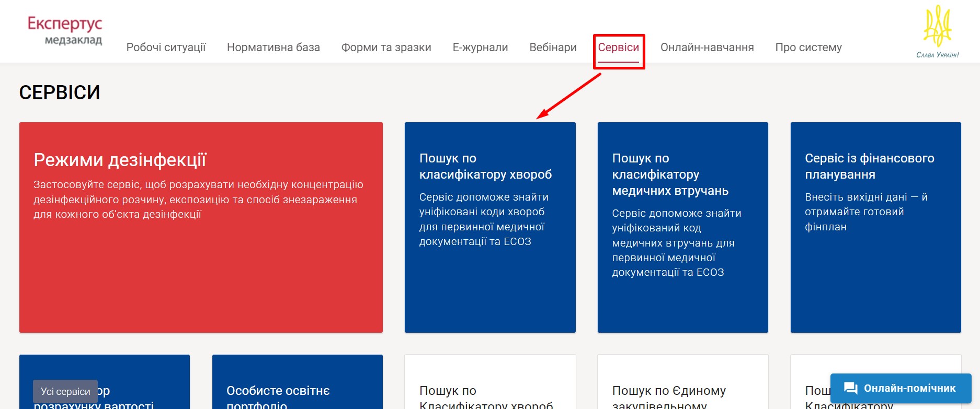Open Онлайн-навчання in the top menu
980x409 pixels.
click(x=706, y=48)
